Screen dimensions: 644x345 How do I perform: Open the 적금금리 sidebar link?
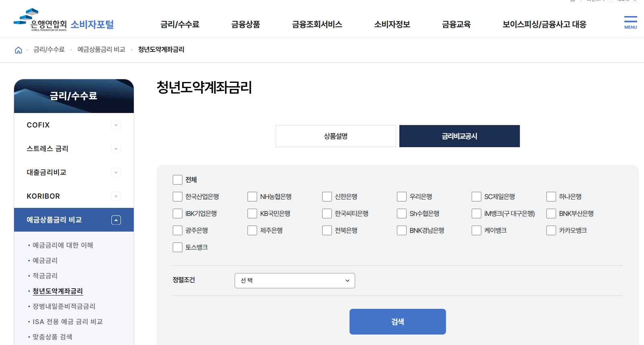coord(45,276)
